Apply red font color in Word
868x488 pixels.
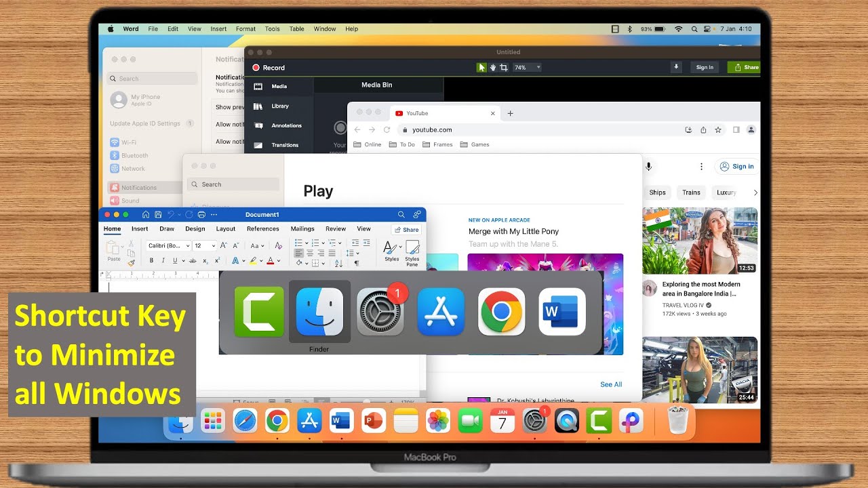[270, 261]
